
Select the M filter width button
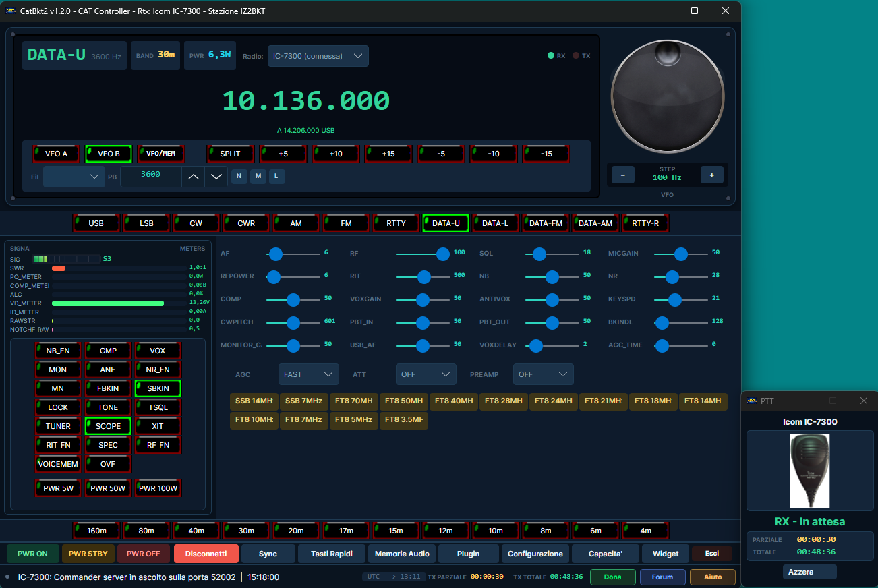258,177
